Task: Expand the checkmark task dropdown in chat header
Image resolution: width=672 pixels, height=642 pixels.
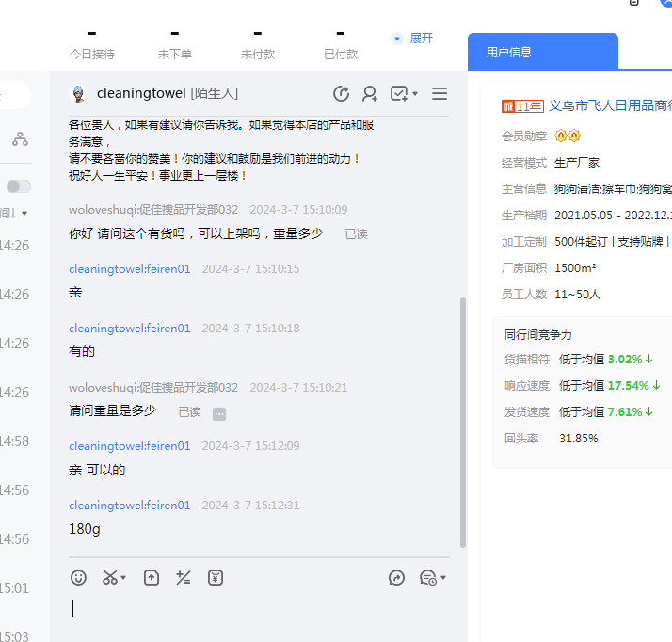Action: tap(415, 94)
